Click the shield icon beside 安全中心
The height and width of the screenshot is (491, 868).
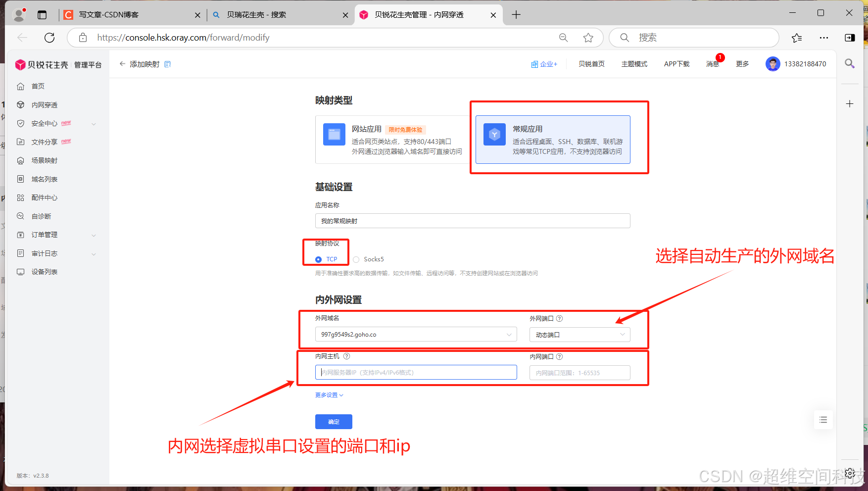click(20, 123)
